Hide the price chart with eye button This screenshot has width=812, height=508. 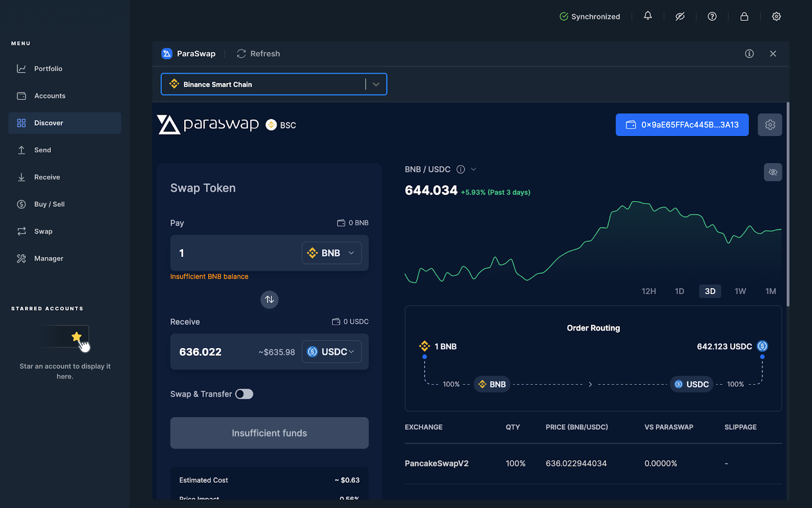click(x=773, y=172)
